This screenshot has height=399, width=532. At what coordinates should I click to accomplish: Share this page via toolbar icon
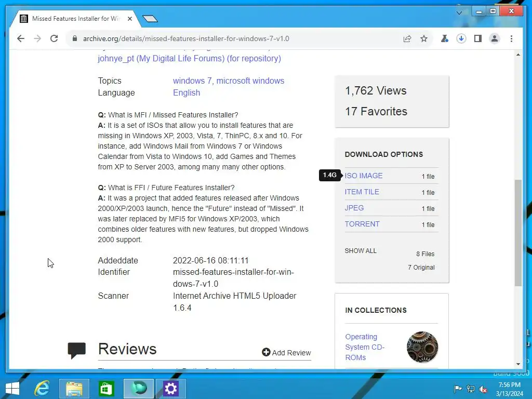pos(407,38)
